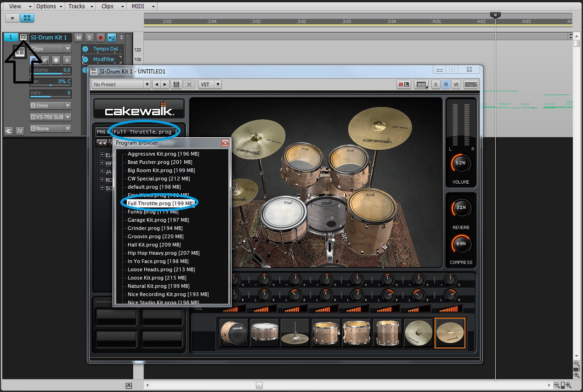Viewport: 583px width, 392px height.
Task: Click the keyboard input icon with arrow
Action: [x=421, y=84]
